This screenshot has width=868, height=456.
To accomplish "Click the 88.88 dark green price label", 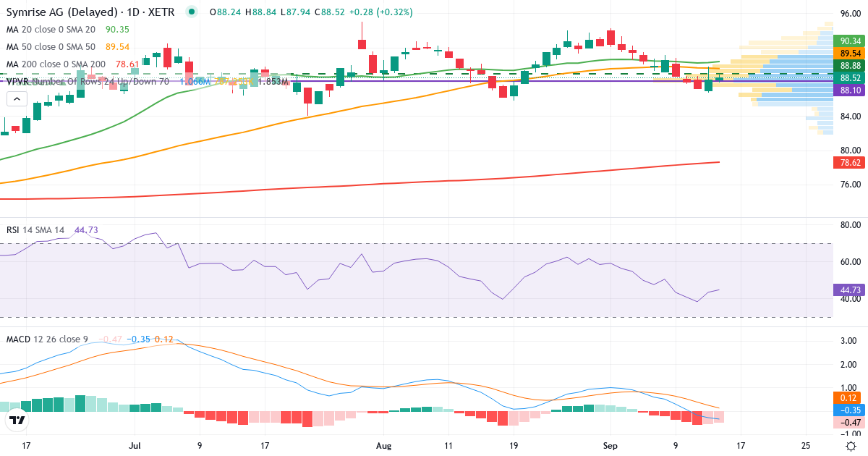I will (849, 65).
